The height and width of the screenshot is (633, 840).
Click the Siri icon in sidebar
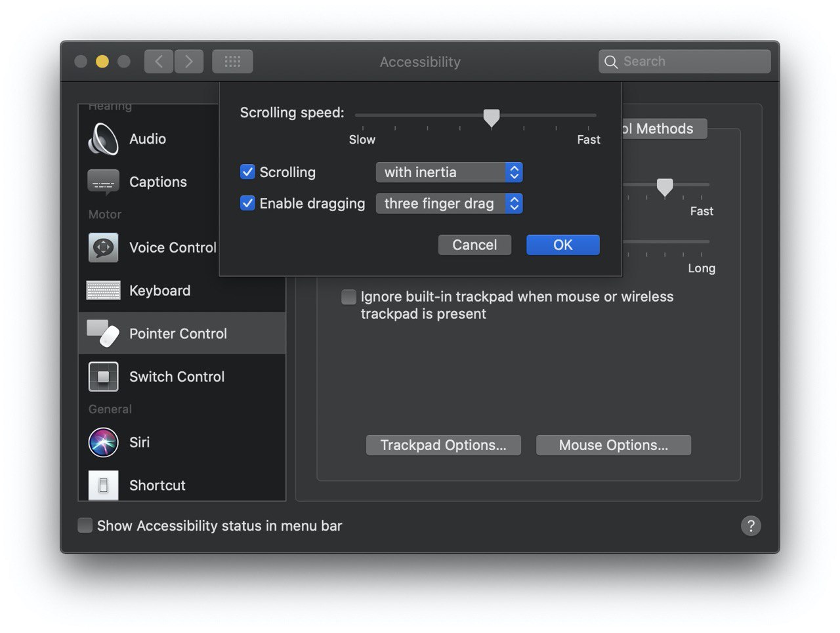103,442
